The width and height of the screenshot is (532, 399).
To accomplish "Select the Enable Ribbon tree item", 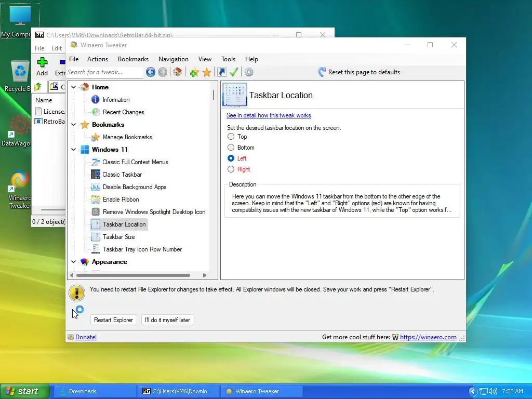I will pos(121,199).
